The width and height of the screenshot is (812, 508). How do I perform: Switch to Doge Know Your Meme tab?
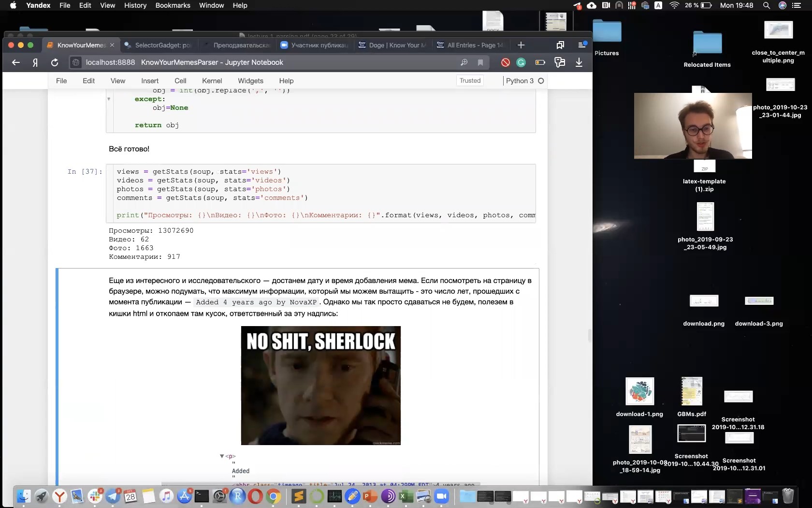tap(392, 45)
